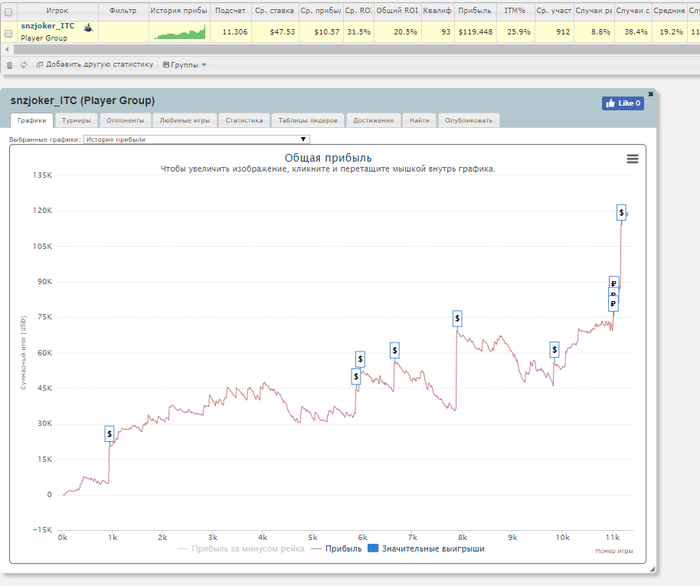
Task: Click the lowest P marker near 11k
Action: point(613,304)
